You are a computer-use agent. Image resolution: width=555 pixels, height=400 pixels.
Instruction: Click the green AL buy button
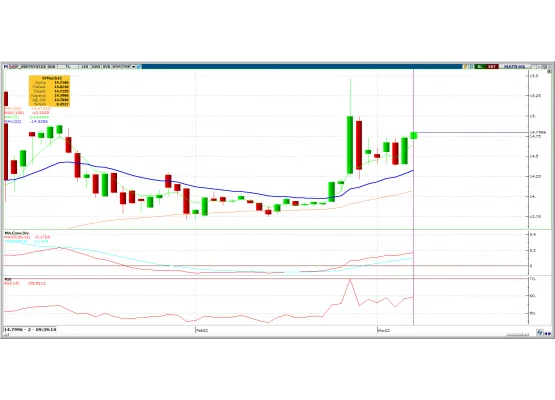point(480,67)
